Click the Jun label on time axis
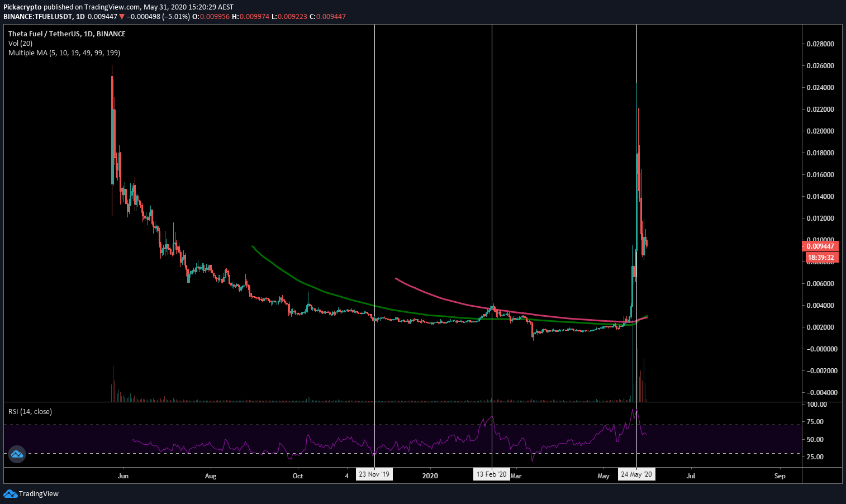The height and width of the screenshot is (504, 846). pyautogui.click(x=123, y=476)
